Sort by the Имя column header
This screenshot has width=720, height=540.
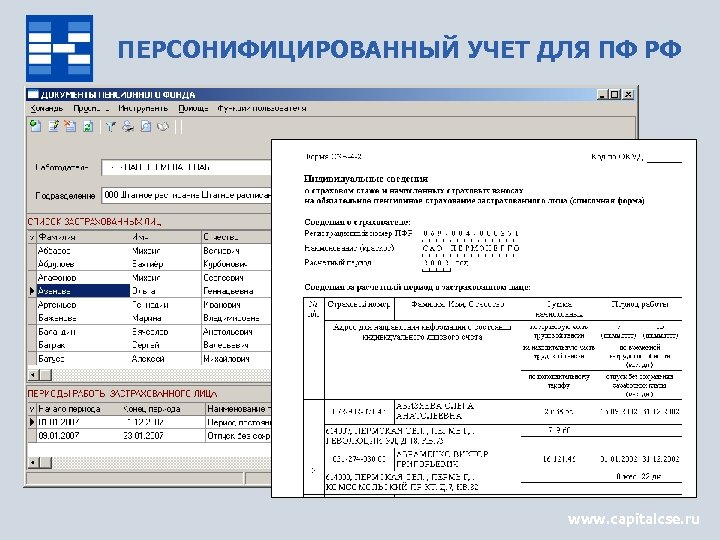166,237
